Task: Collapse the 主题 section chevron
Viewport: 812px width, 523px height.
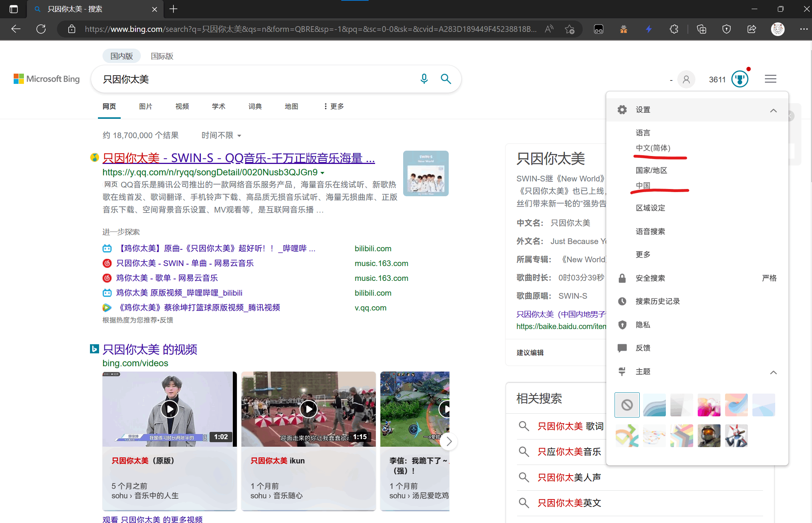Action: pyautogui.click(x=773, y=372)
